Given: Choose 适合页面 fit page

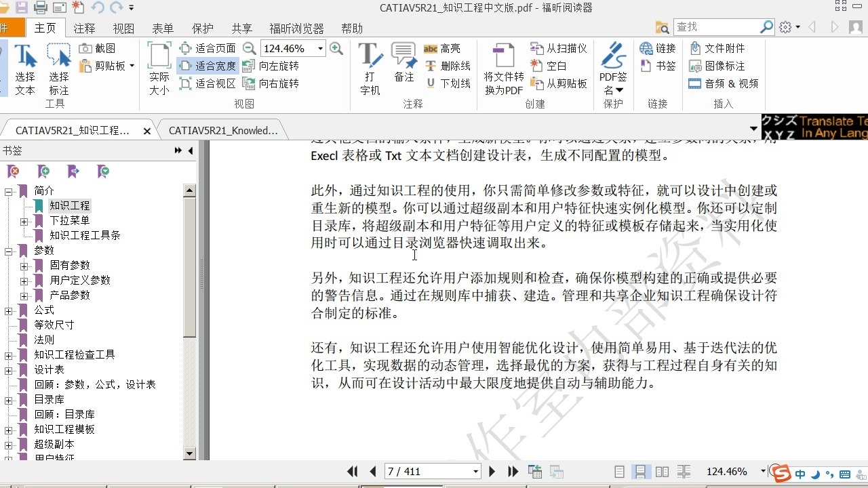Looking at the screenshot, I should point(208,48).
